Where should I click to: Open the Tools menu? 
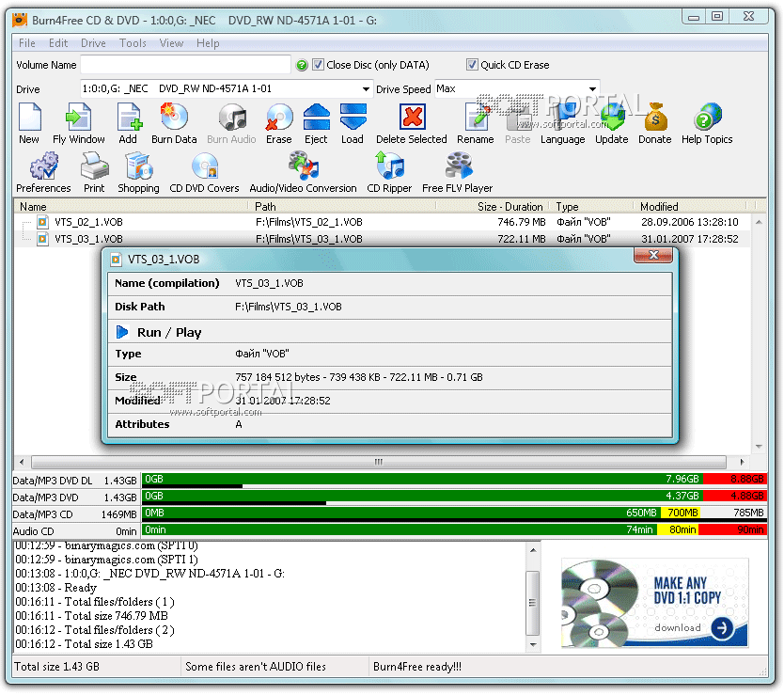pos(133,42)
